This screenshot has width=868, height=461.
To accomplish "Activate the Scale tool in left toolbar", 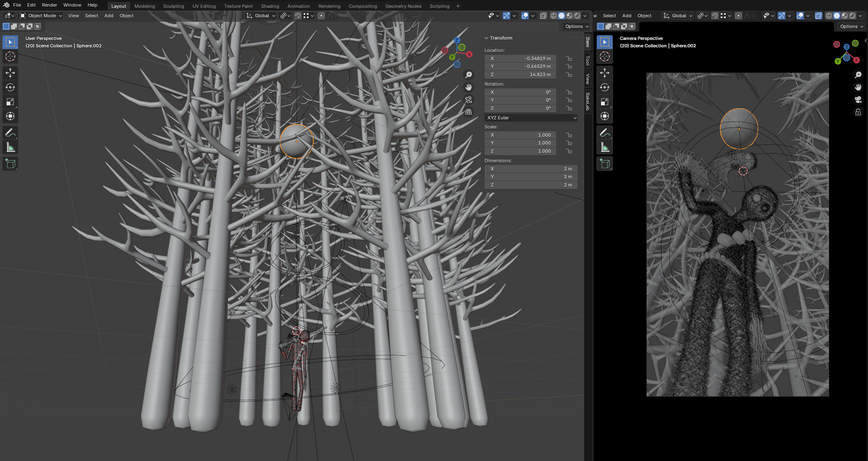I will coord(10,102).
